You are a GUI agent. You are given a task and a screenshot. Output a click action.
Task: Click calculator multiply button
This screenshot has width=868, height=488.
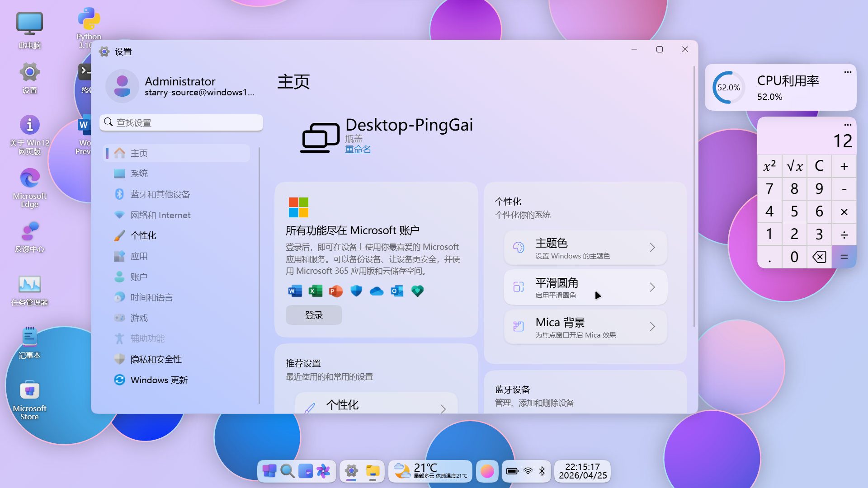point(844,211)
